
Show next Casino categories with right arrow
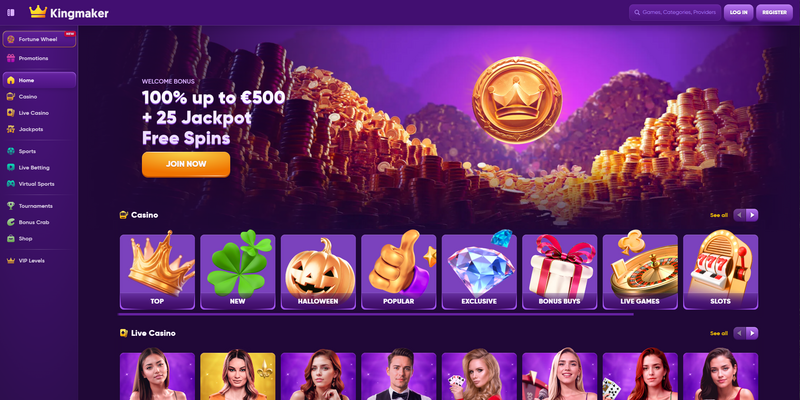[752, 215]
